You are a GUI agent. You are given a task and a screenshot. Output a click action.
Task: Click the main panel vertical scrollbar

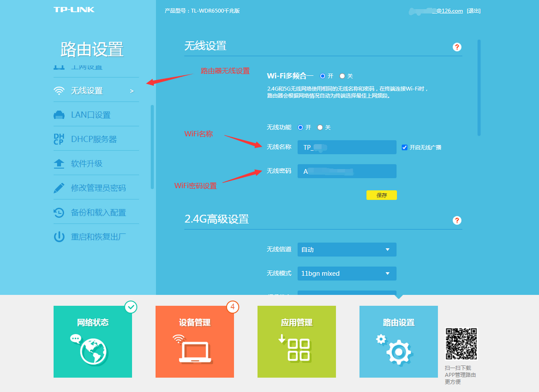[479, 88]
